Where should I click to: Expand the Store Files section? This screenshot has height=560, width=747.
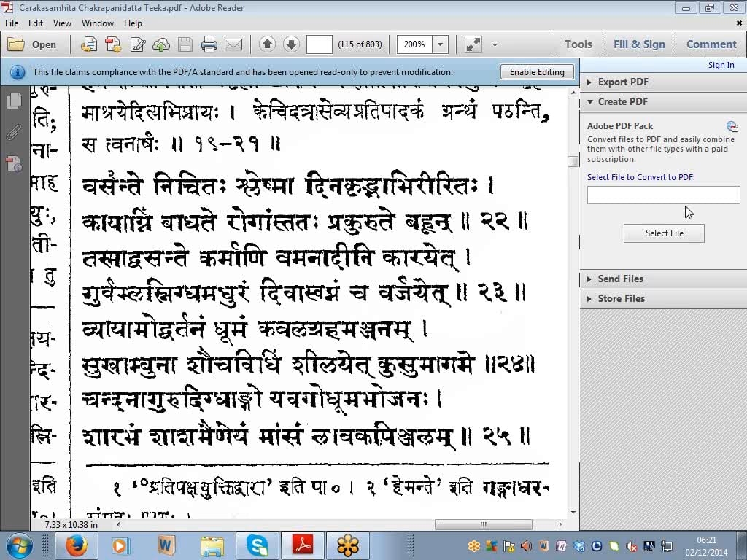(621, 298)
